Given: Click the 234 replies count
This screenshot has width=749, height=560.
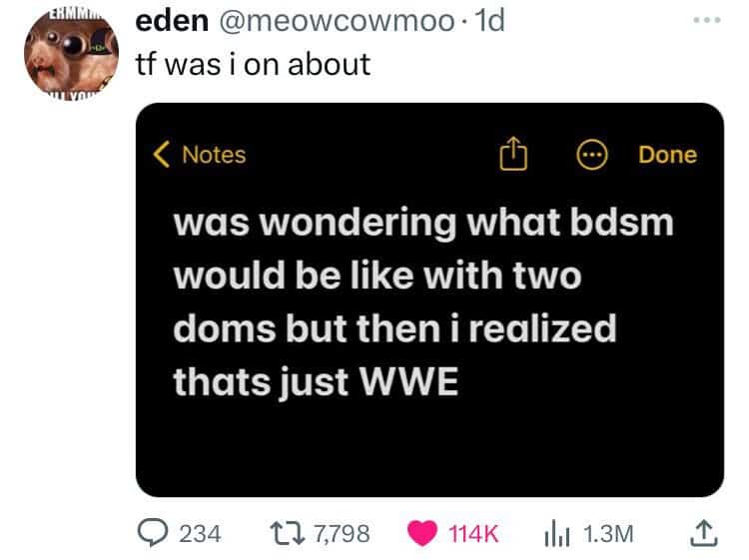Looking at the screenshot, I should tap(200, 533).
